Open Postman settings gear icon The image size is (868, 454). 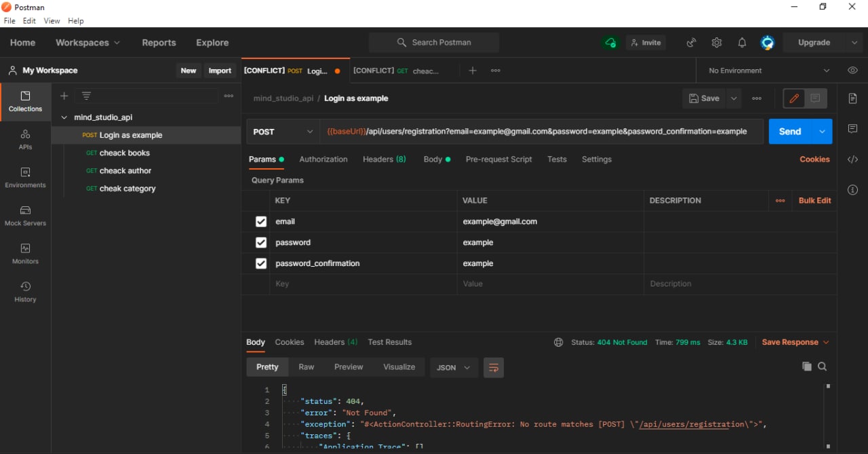[717, 43]
